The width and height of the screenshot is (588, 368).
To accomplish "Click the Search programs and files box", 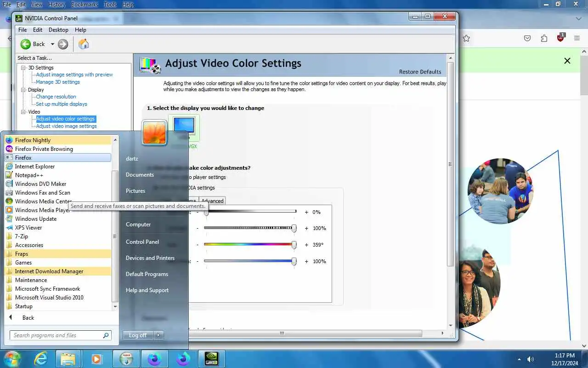I will [61, 335].
